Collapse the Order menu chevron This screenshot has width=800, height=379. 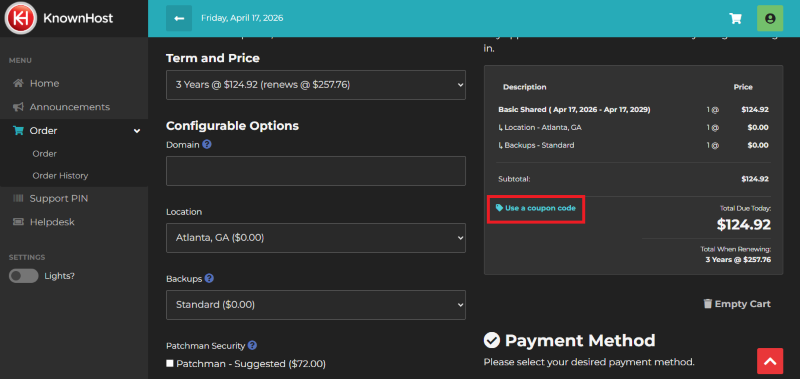click(137, 131)
